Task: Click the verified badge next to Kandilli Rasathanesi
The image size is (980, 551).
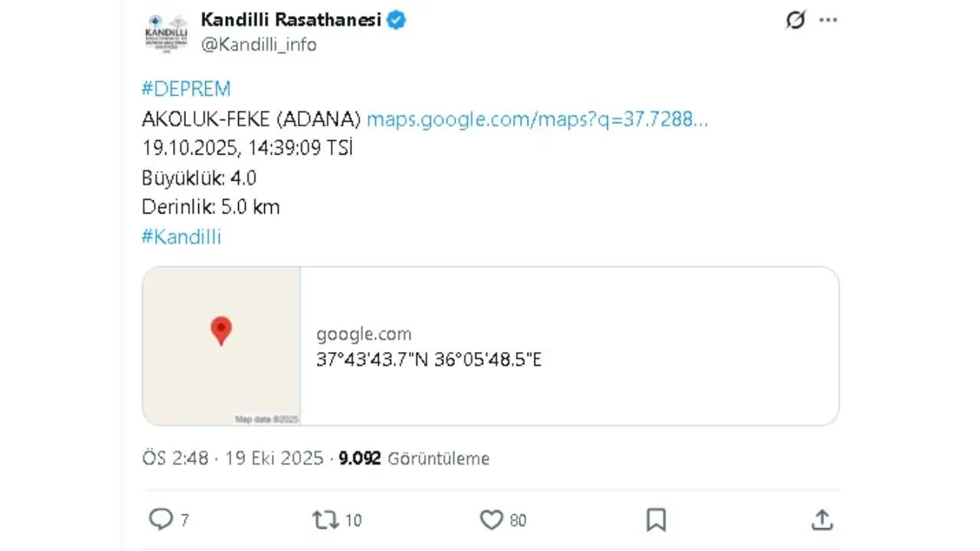Action: point(395,20)
